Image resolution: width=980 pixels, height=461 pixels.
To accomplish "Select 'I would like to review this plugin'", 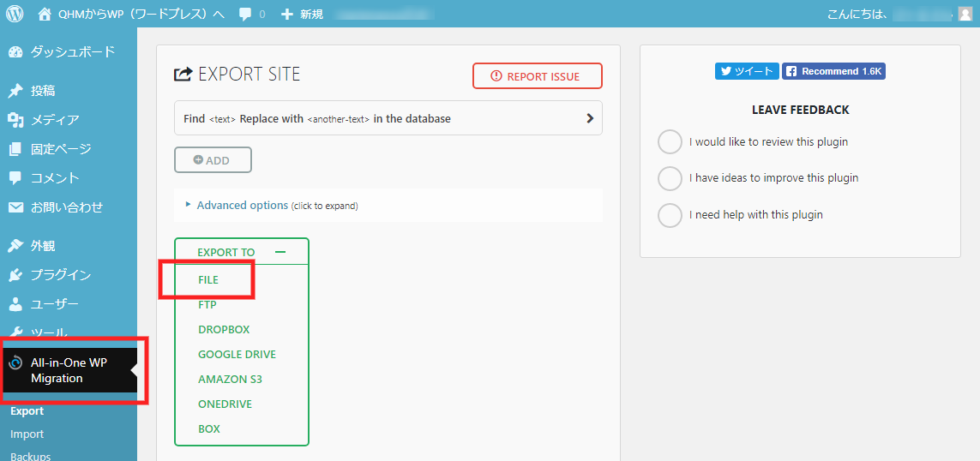I will (x=670, y=141).
